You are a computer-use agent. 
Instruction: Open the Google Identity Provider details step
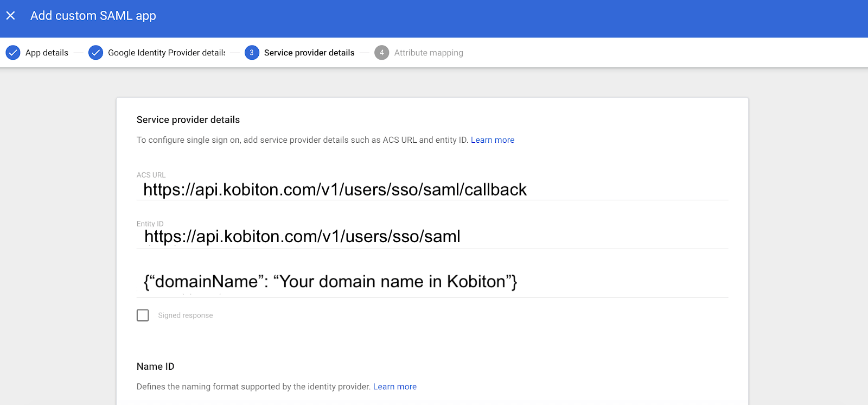point(167,53)
